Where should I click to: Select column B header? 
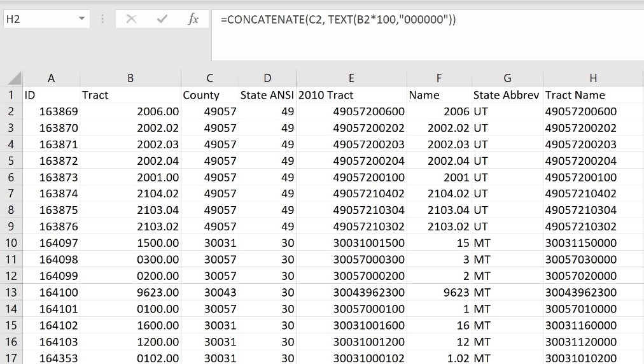tap(130, 78)
